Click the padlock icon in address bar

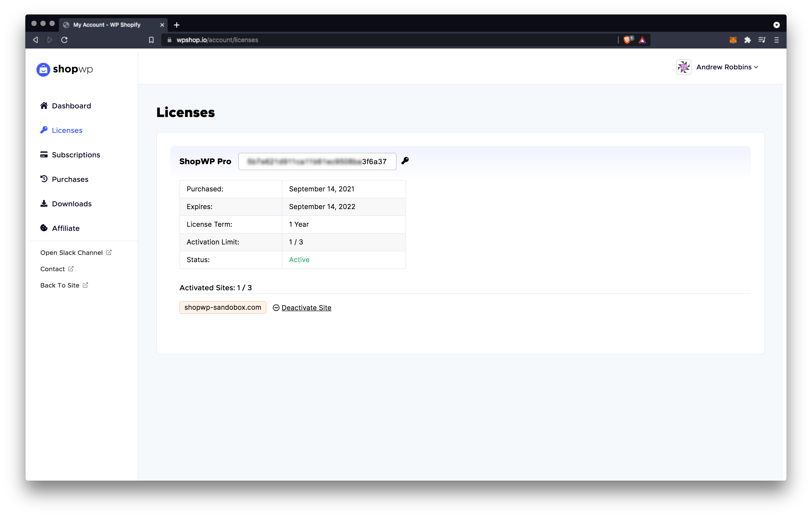169,40
